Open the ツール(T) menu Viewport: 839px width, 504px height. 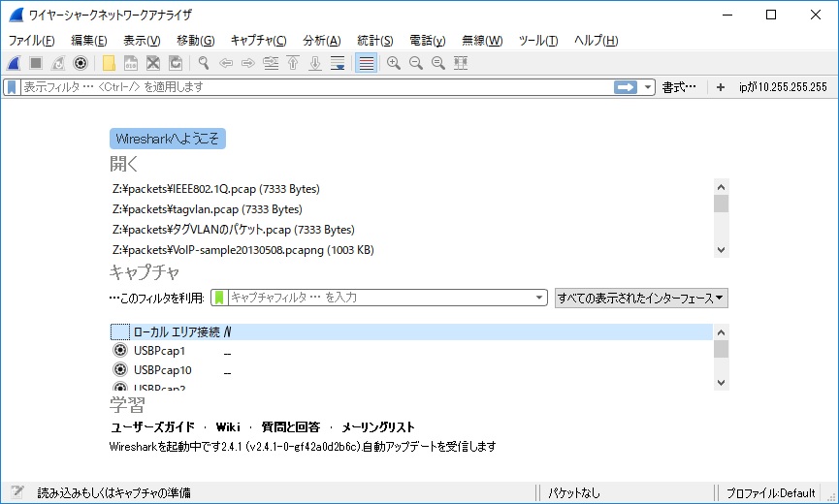(538, 41)
